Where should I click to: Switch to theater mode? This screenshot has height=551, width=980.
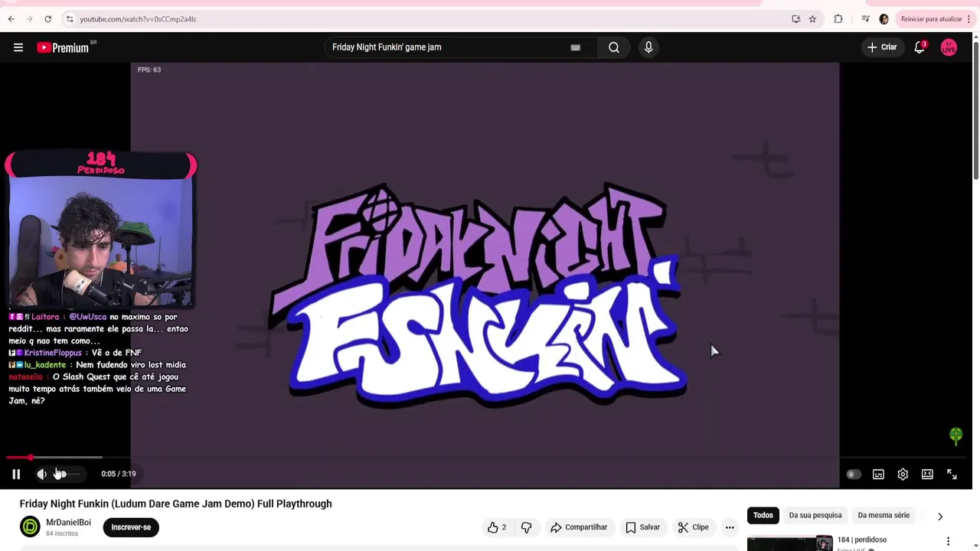[927, 474]
